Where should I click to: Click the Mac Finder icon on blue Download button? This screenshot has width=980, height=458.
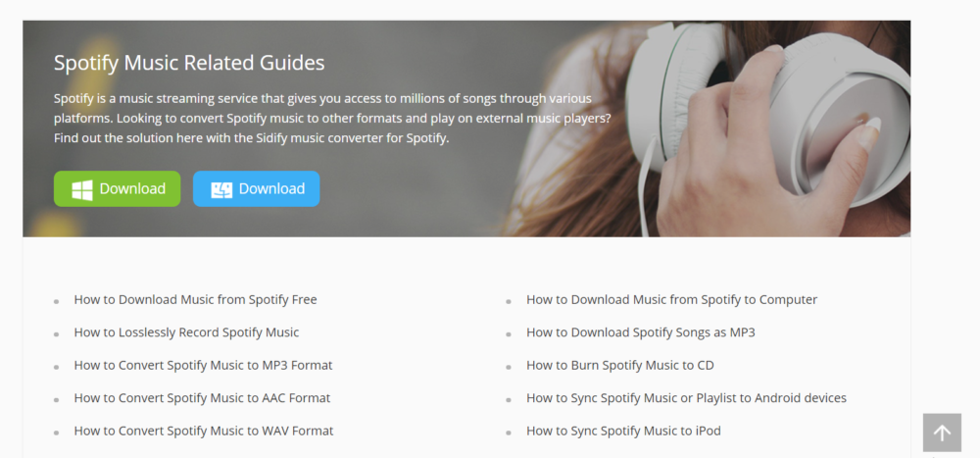(x=221, y=189)
